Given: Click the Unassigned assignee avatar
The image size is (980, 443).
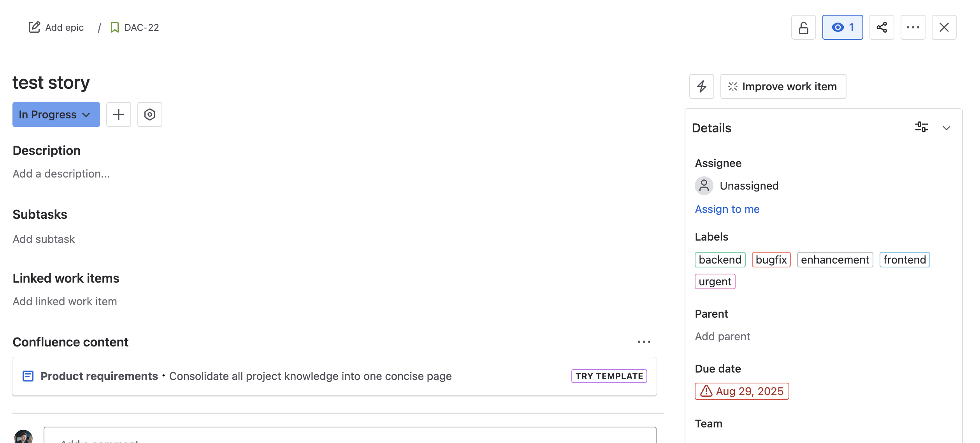Looking at the screenshot, I should [704, 186].
